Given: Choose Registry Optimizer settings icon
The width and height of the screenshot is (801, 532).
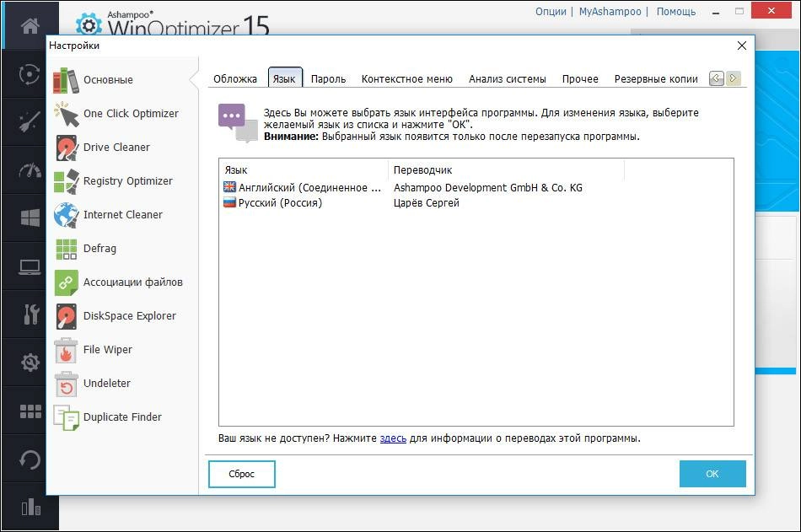Looking at the screenshot, I should click(x=67, y=181).
